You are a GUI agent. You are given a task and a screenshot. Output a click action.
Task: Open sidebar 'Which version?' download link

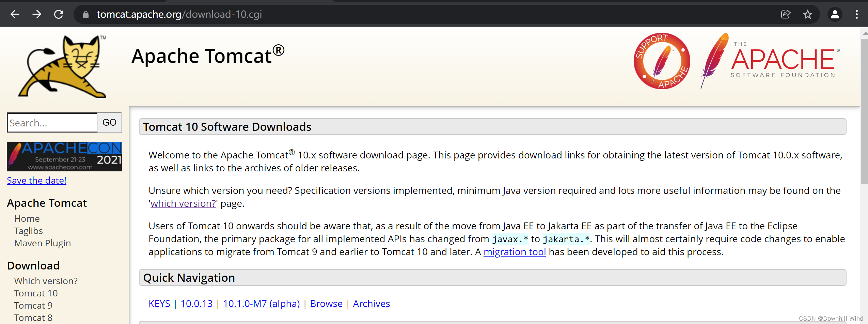pos(46,281)
